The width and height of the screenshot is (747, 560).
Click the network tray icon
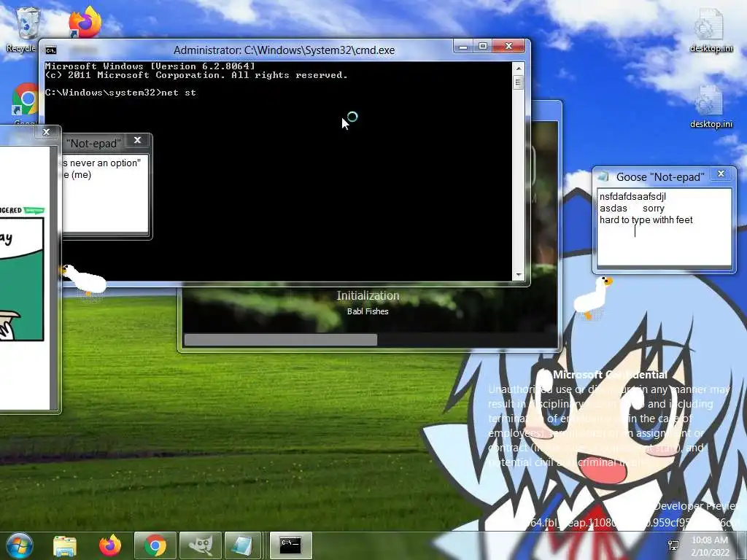tap(673, 545)
